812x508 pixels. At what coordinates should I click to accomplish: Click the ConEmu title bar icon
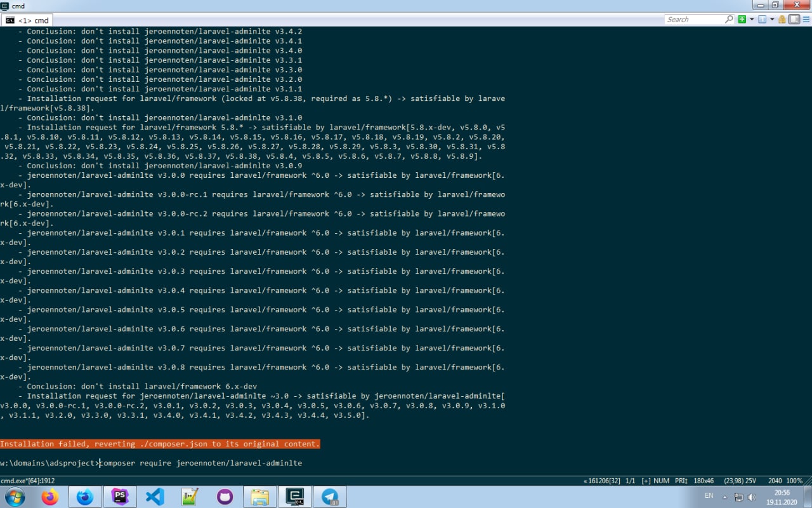coord(5,5)
